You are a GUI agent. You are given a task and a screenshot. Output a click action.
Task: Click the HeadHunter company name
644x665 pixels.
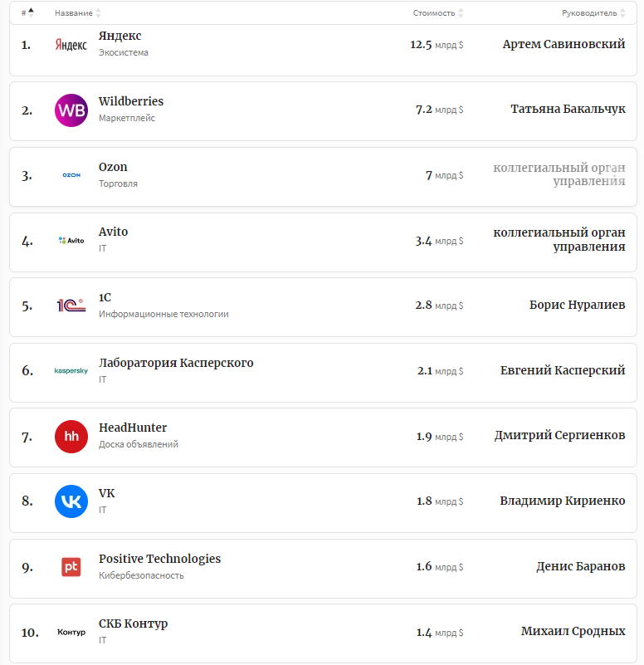[133, 428]
